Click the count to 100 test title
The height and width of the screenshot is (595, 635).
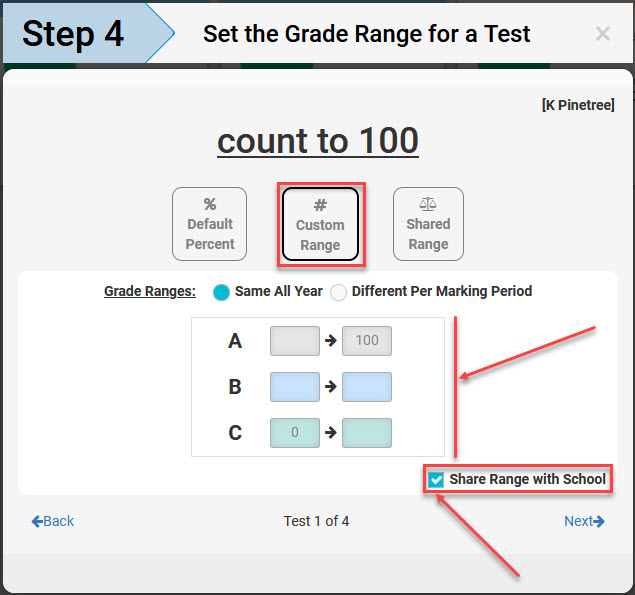[x=318, y=141]
